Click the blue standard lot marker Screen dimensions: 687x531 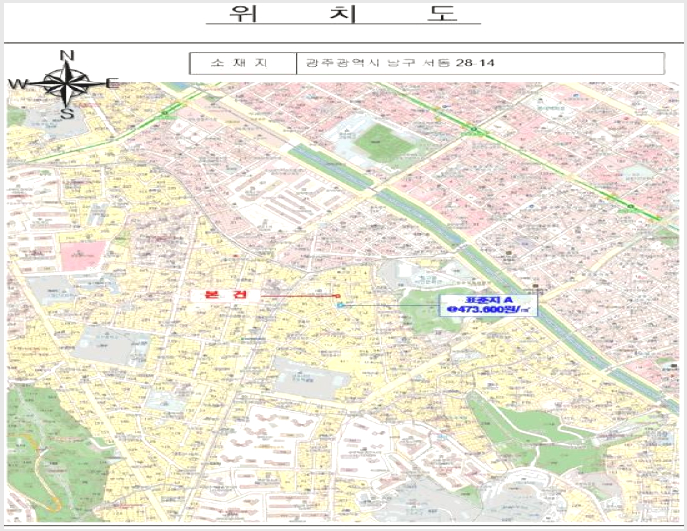tap(340, 305)
